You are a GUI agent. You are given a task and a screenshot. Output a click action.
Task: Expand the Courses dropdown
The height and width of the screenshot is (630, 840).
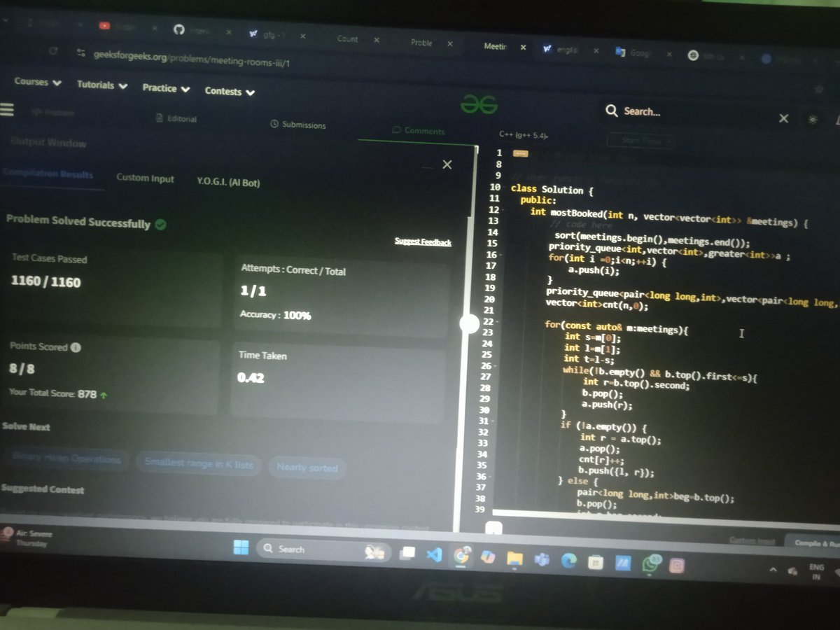(38, 82)
